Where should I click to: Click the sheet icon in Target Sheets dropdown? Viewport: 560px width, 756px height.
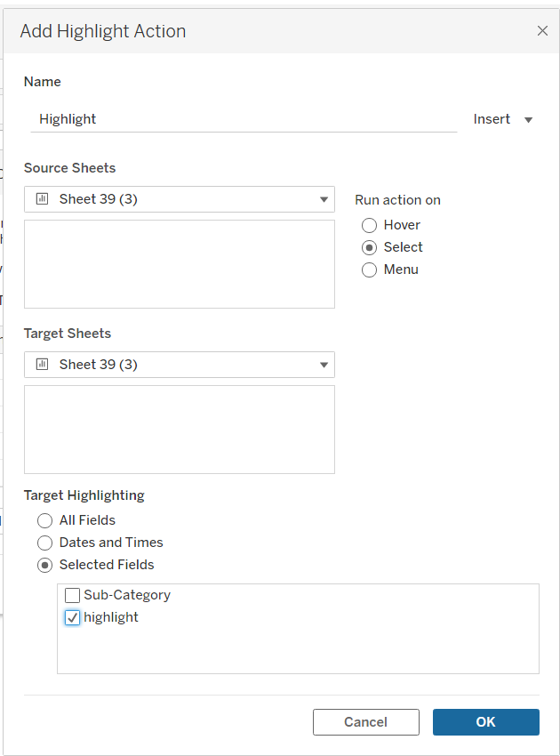coord(41,365)
